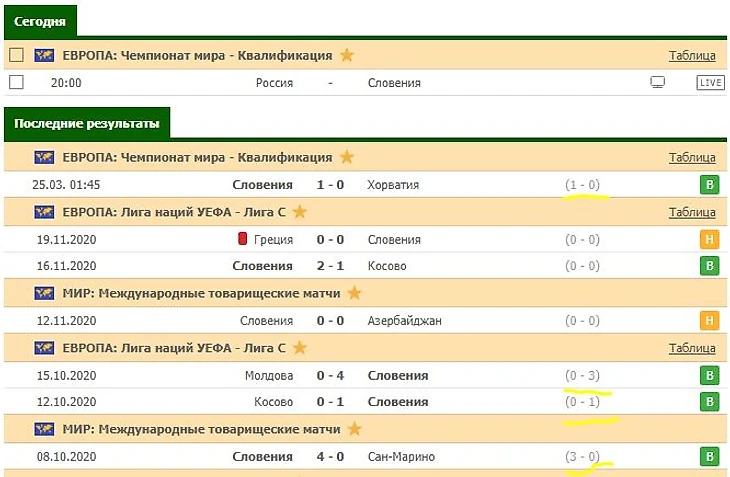Click the green В badge for Косово - Словения
Viewport: 730px width, 477px height.
[709, 402]
